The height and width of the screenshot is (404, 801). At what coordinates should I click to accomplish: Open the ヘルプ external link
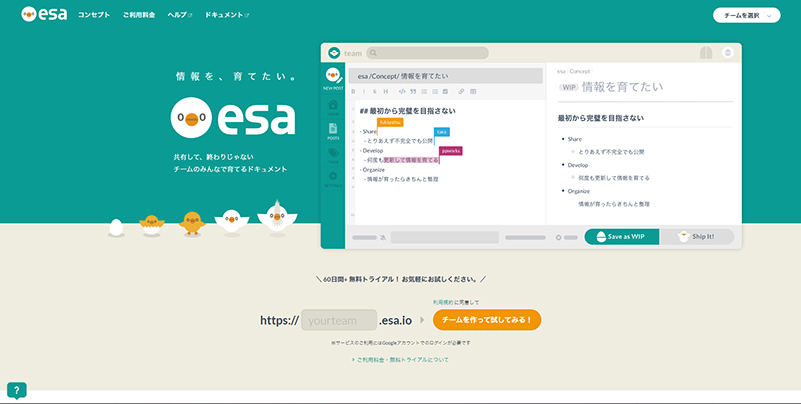(179, 15)
